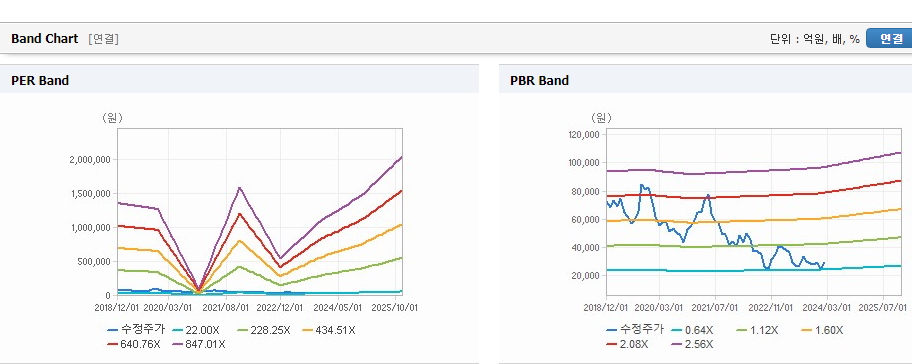Click the 40,000 axis label in the PBR chart
912x364 pixels.
tap(586, 248)
